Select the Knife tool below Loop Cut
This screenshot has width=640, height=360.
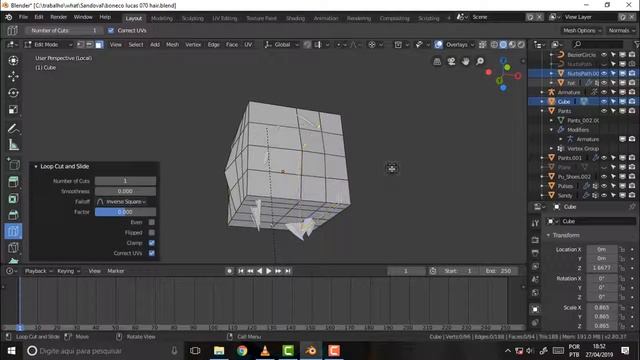tap(13, 247)
